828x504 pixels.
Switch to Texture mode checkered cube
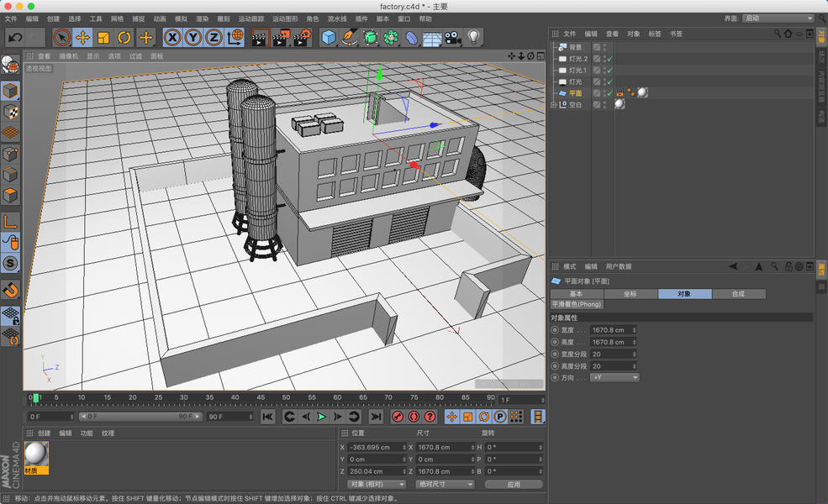click(11, 112)
